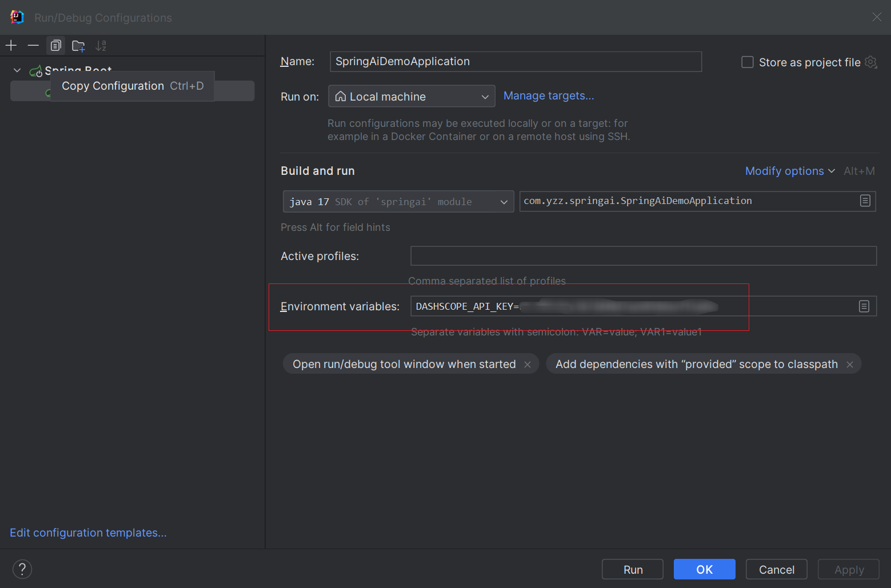
Task: Click the browse icon next to main class field
Action: coord(864,201)
